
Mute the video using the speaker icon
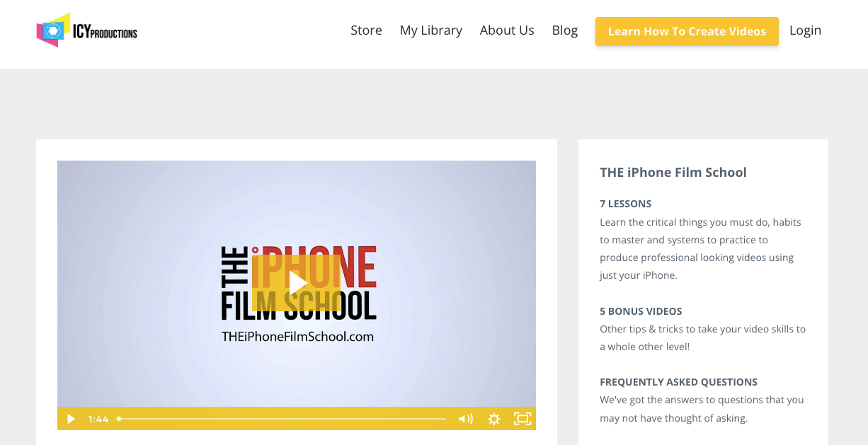(x=465, y=419)
